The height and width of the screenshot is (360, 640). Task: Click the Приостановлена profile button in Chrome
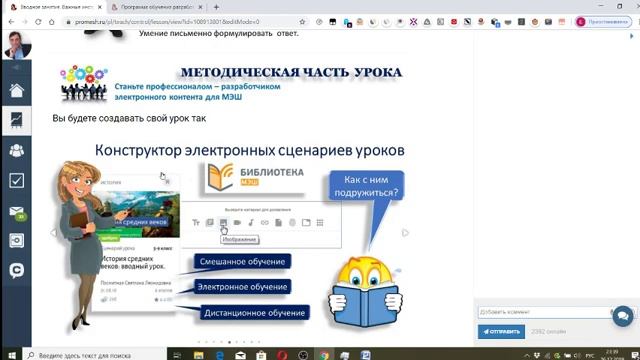[x=603, y=22]
